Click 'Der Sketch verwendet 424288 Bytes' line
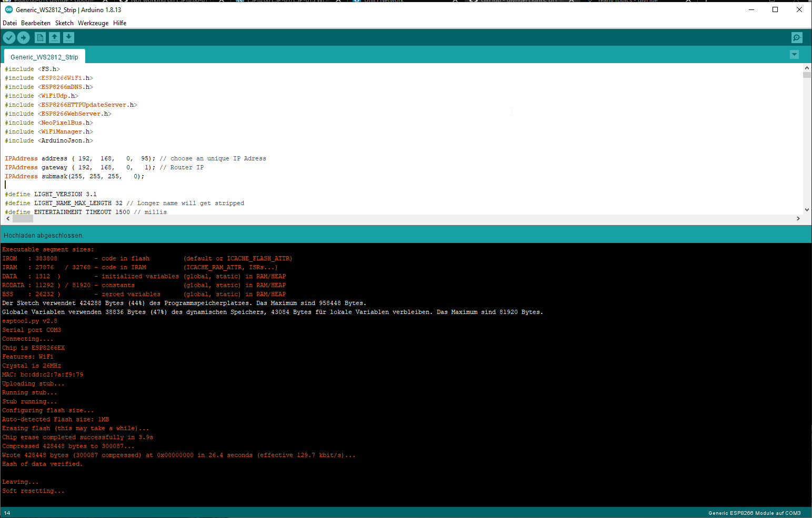812x518 pixels. click(x=184, y=303)
